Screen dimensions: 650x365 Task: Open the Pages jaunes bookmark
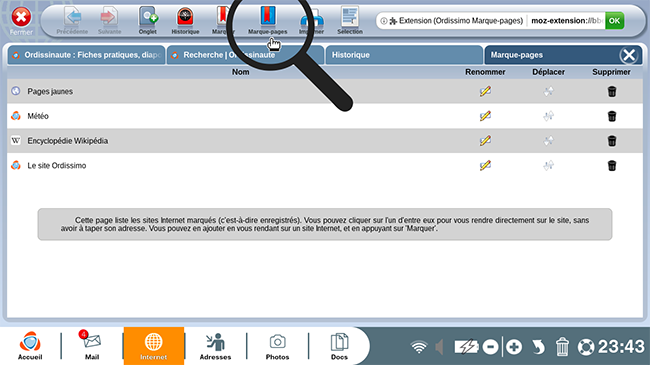point(50,91)
